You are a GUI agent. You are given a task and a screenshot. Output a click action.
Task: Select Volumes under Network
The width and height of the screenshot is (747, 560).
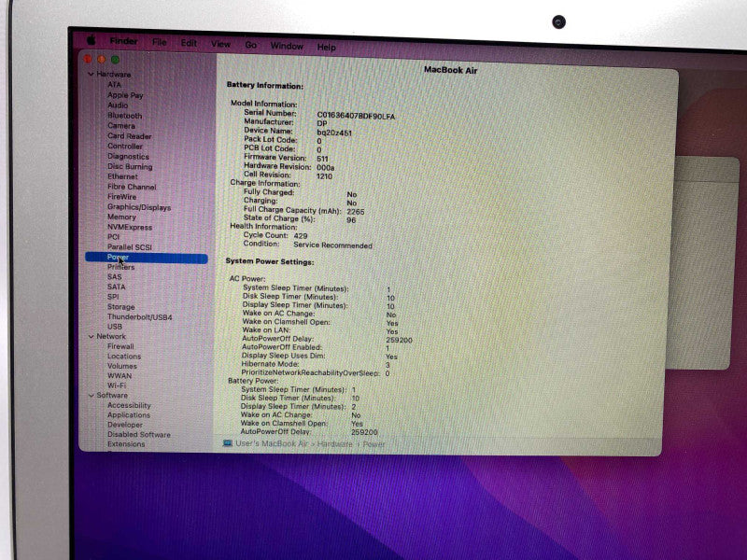(x=122, y=366)
